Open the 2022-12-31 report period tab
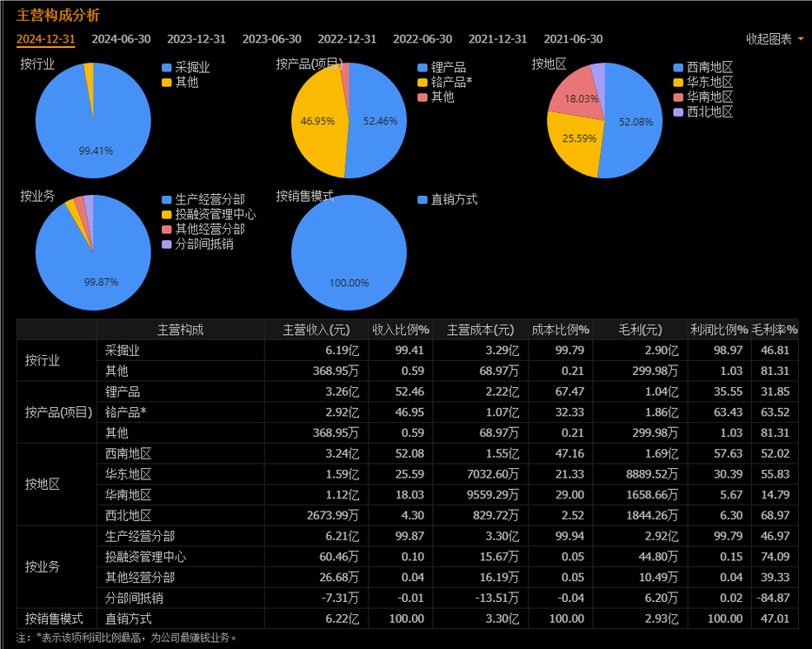The width and height of the screenshot is (812, 649). point(347,39)
